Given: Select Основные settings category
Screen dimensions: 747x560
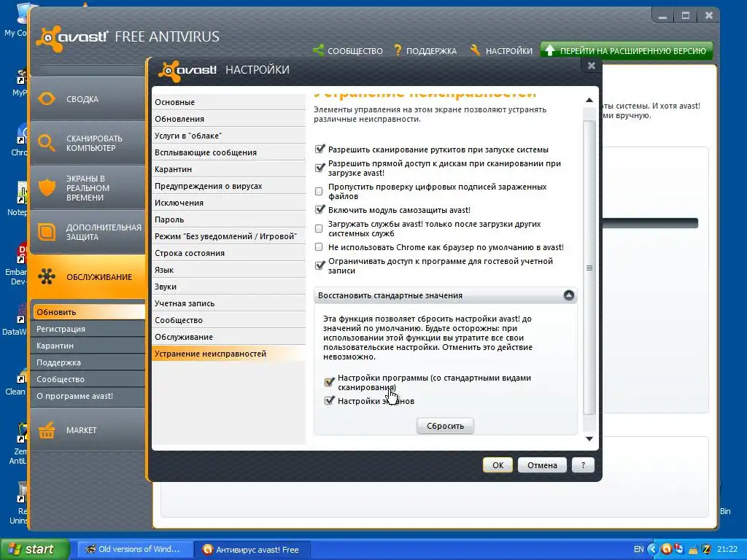Looking at the screenshot, I should 228,102.
